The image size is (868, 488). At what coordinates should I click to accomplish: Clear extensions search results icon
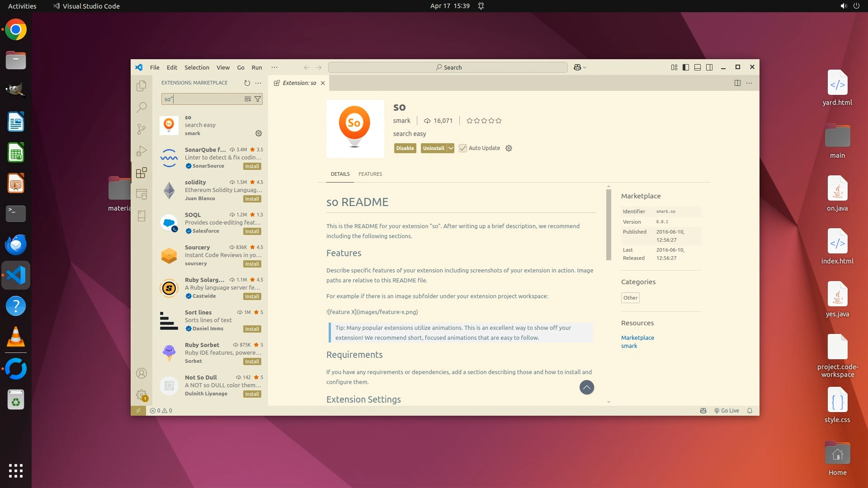tap(248, 99)
